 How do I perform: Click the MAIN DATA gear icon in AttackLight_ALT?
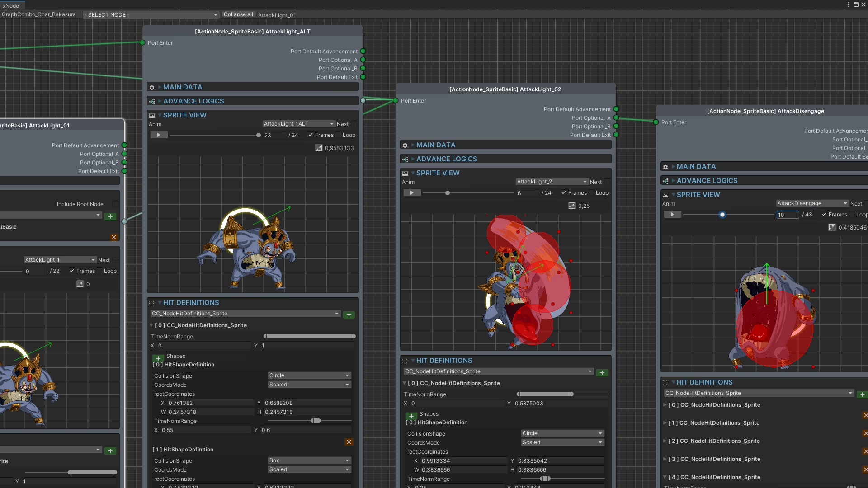tap(152, 88)
